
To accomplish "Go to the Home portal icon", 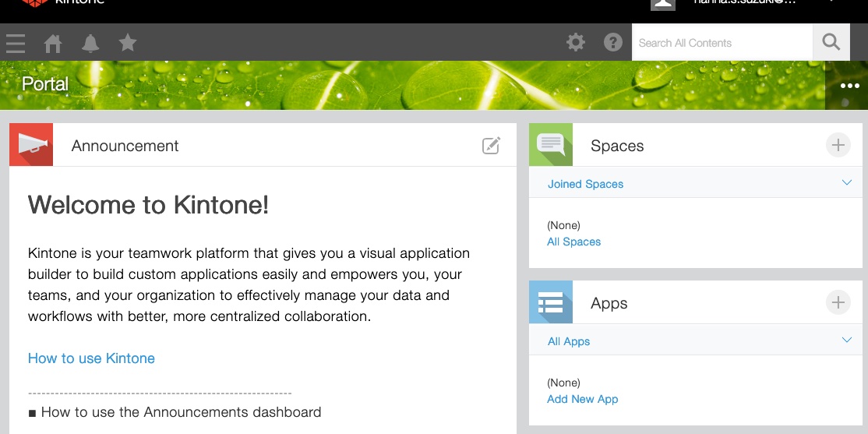I will point(53,43).
